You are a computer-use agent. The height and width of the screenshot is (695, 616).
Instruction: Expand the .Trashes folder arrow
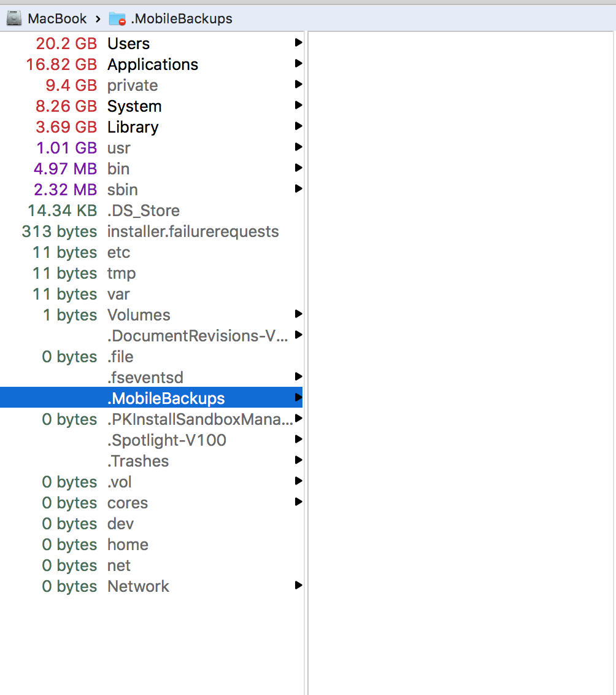click(298, 460)
